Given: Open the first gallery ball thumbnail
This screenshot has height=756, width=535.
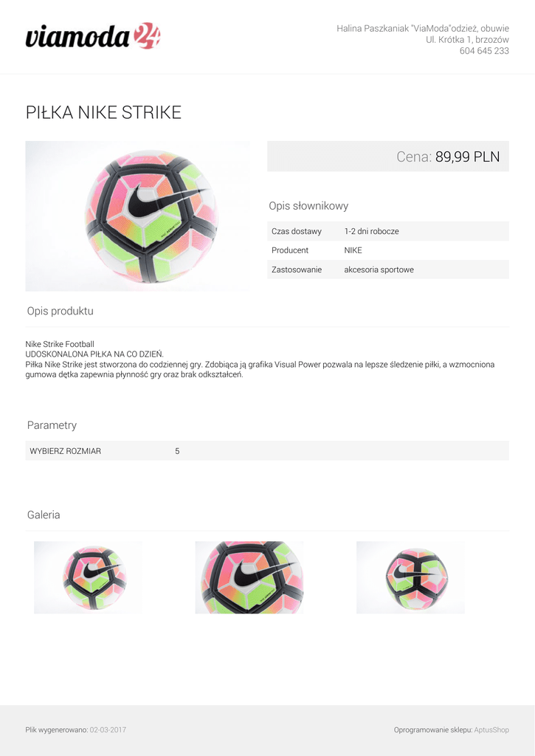Looking at the screenshot, I should (89, 577).
